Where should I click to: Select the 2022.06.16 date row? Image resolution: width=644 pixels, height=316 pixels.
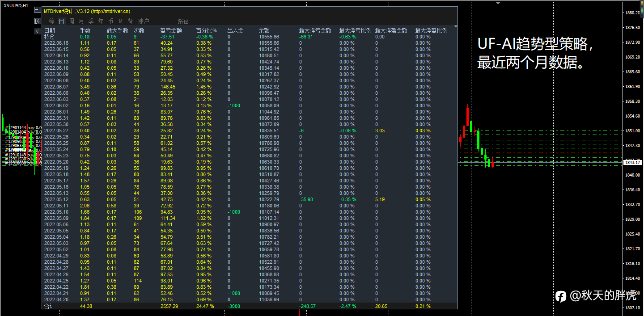point(56,43)
